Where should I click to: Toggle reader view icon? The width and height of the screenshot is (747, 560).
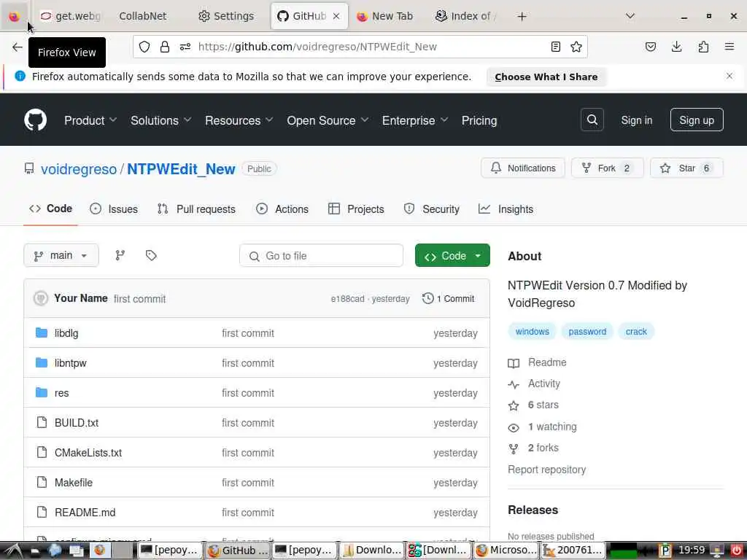[555, 47]
